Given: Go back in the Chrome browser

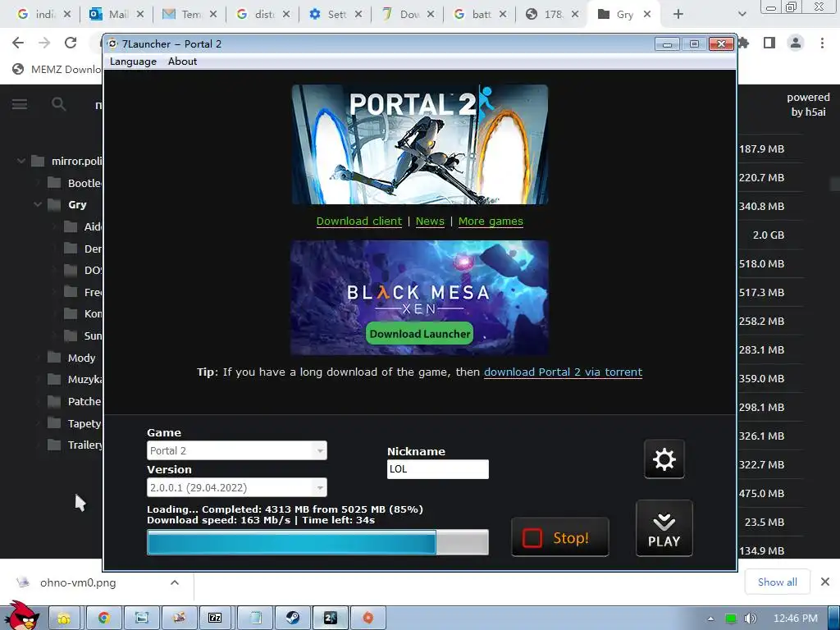Looking at the screenshot, I should pyautogui.click(x=18, y=43).
